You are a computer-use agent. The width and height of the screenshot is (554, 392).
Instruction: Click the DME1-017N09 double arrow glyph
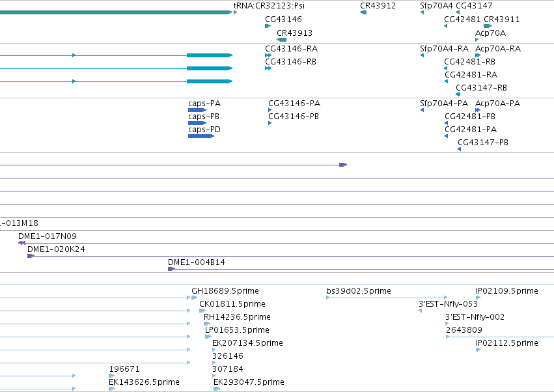(x=21, y=243)
